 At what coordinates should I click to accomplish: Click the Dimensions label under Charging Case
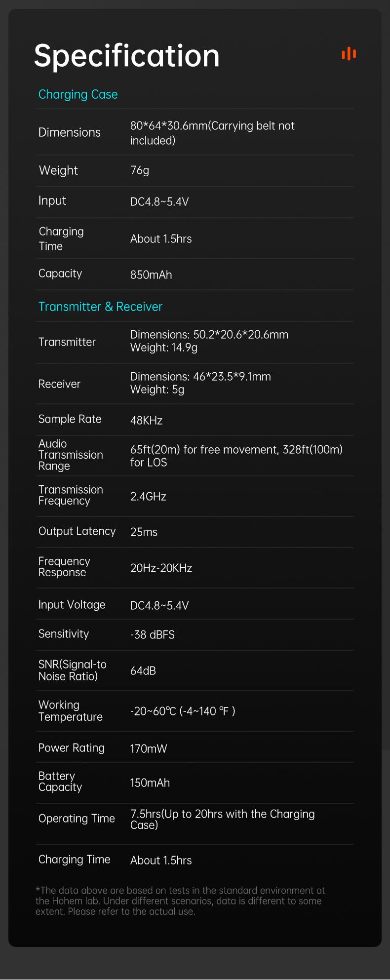tap(70, 132)
